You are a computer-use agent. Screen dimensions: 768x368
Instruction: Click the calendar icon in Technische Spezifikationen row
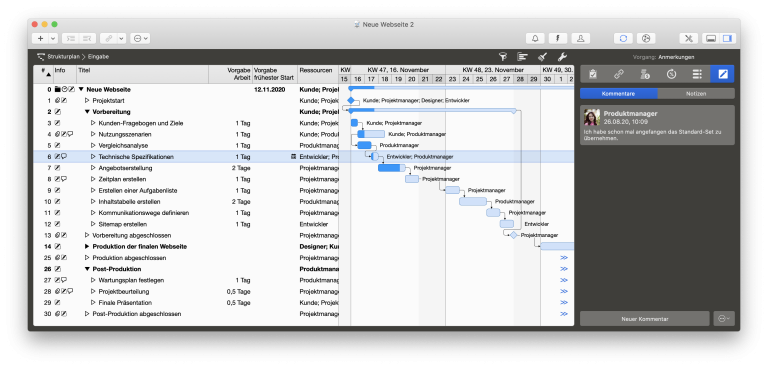(x=293, y=157)
